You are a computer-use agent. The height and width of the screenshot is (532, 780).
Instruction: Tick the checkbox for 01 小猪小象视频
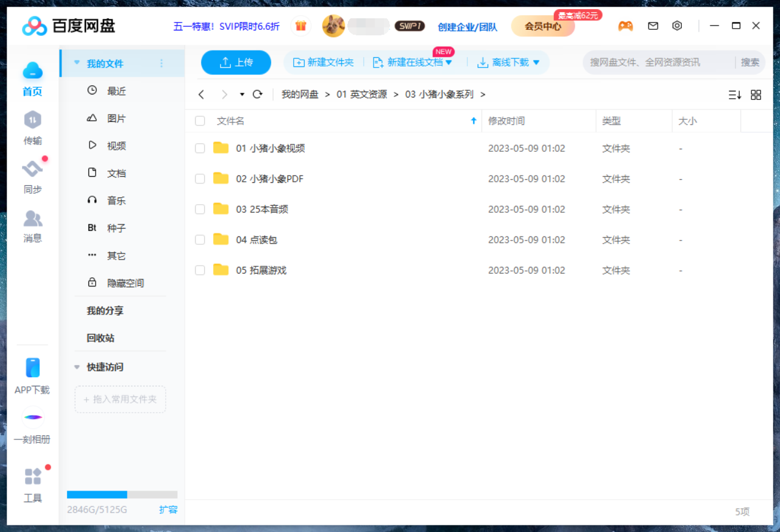click(200, 148)
